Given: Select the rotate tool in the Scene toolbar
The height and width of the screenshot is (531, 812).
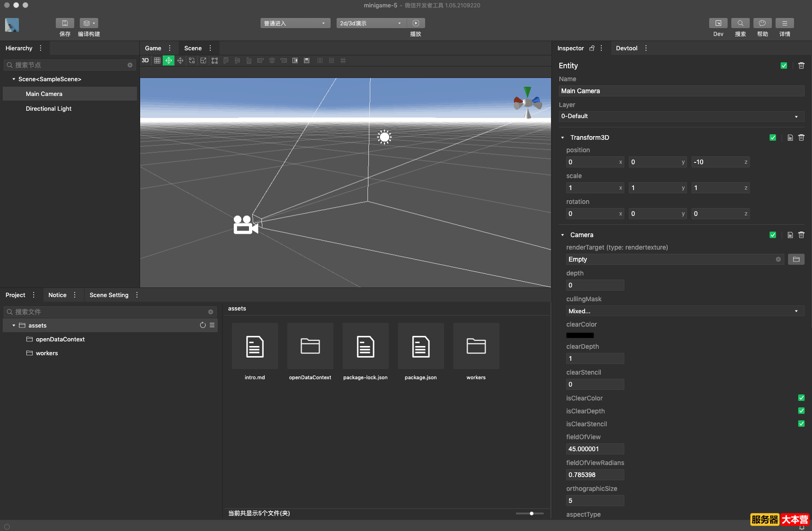Looking at the screenshot, I should pyautogui.click(x=192, y=60).
